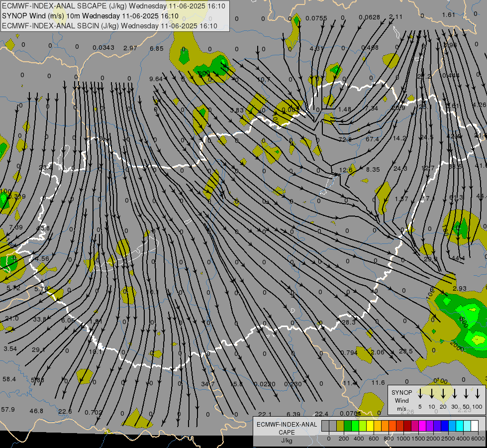
Task: Click the map value '0.702'
Action: click(x=94, y=413)
